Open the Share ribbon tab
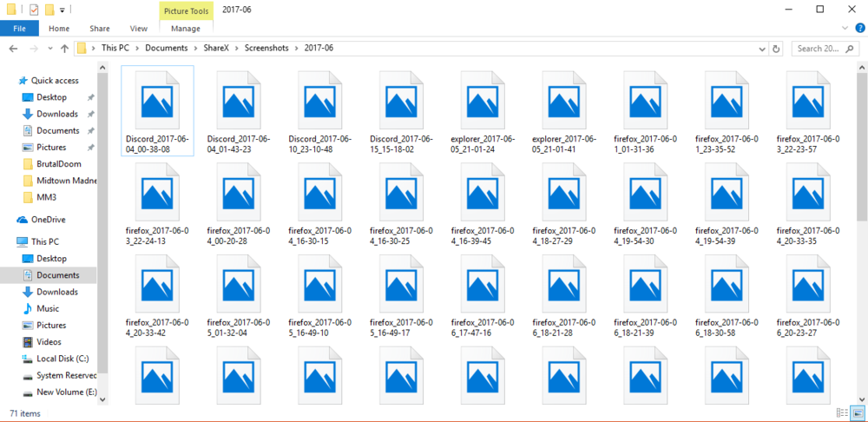Viewport: 868px width, 422px height. tap(100, 29)
